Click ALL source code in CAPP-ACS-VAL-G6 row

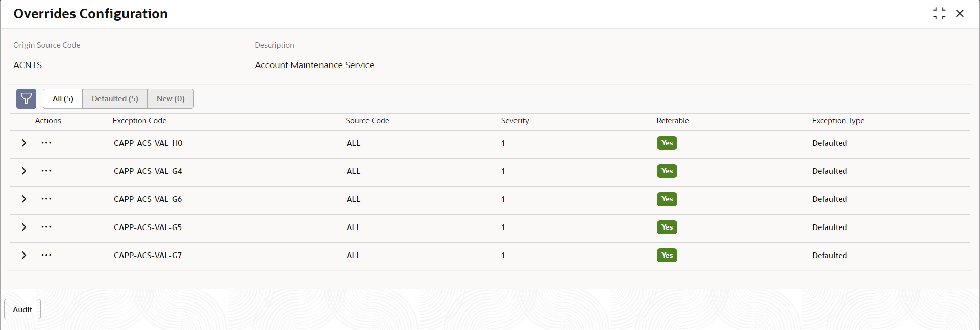pos(353,199)
